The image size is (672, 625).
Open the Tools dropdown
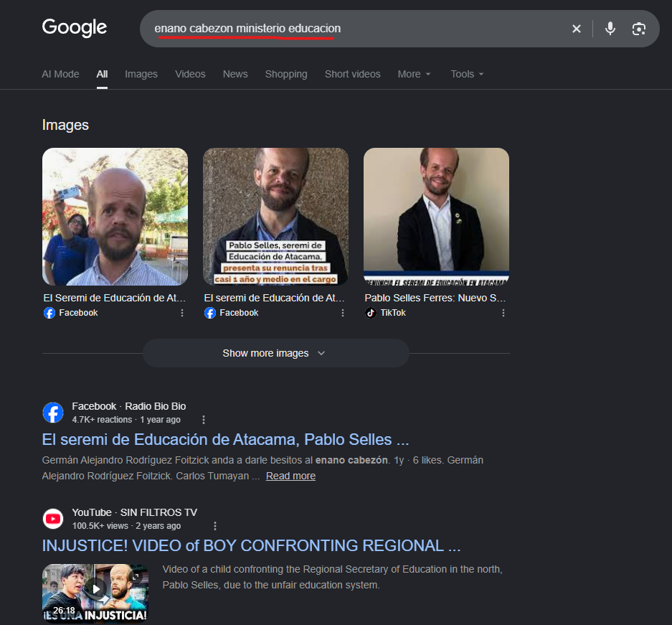point(467,74)
